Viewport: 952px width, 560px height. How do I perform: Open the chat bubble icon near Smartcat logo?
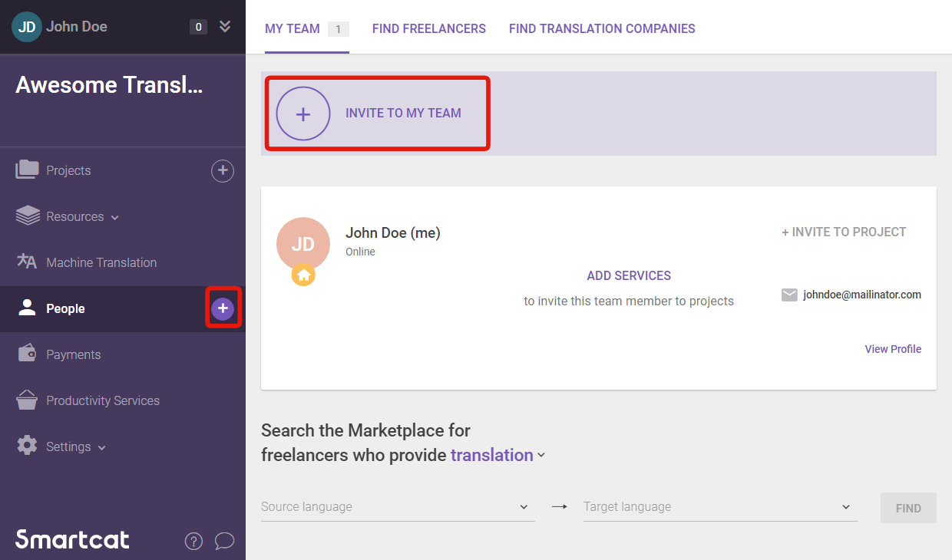point(225,541)
